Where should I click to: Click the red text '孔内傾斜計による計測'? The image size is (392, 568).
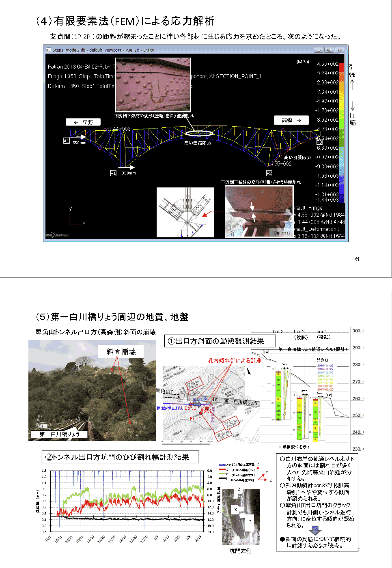[x=235, y=360]
